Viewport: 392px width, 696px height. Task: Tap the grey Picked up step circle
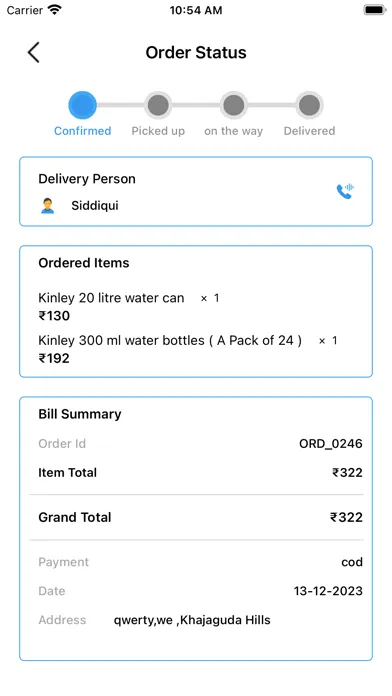tap(158, 105)
